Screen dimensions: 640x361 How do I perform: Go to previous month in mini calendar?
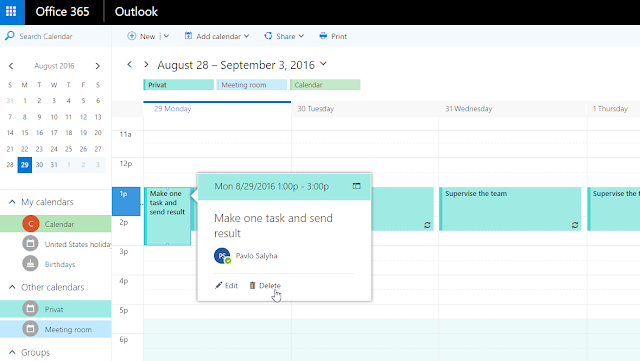coord(11,66)
